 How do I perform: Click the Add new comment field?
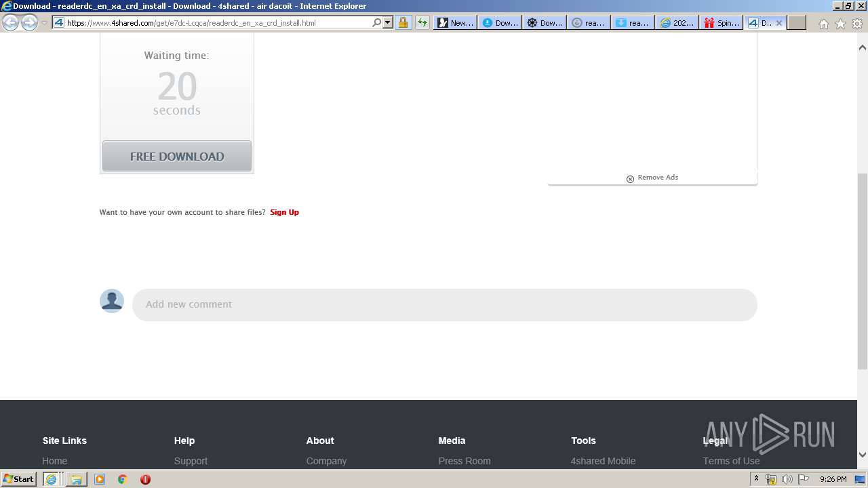coord(444,304)
